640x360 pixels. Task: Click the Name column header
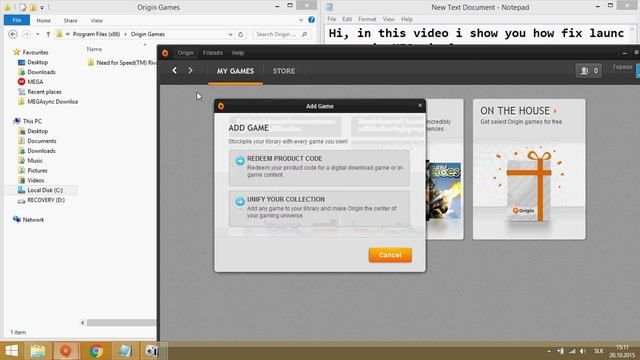[x=94, y=49]
